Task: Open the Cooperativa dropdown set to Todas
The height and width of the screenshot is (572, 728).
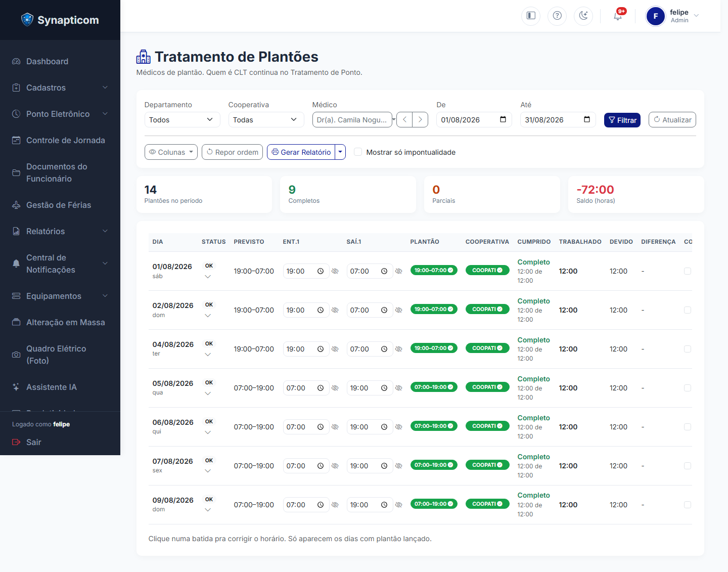Action: click(x=266, y=120)
